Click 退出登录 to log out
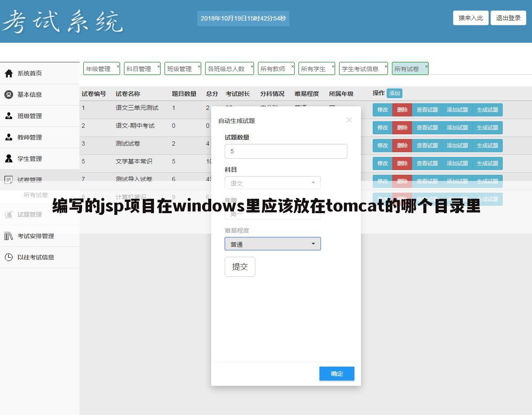Image resolution: width=532 pixels, height=415 pixels. point(508,18)
